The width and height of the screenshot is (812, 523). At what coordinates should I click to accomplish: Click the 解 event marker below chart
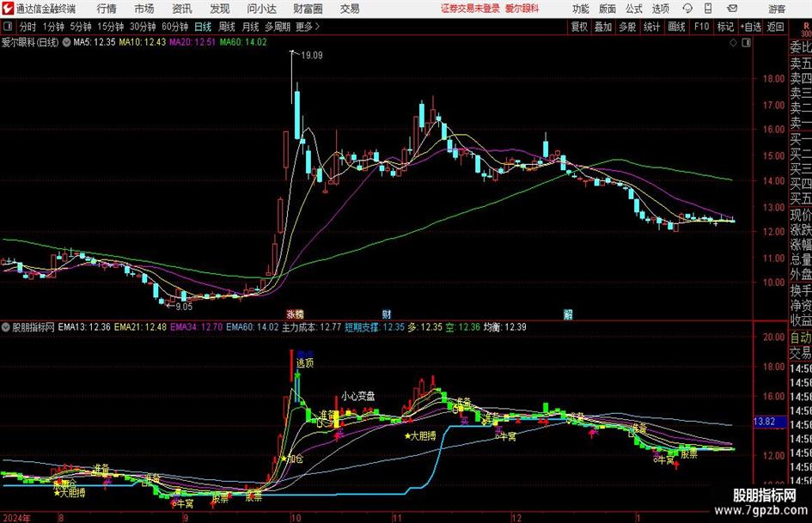click(568, 314)
